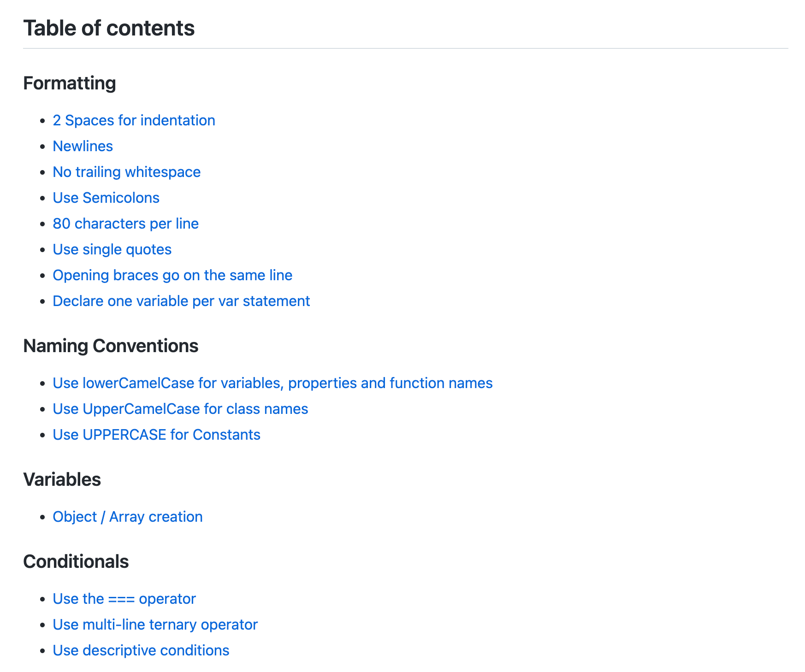This screenshot has width=805, height=672.
Task: Select the Use single quotes link
Action: [x=112, y=249]
